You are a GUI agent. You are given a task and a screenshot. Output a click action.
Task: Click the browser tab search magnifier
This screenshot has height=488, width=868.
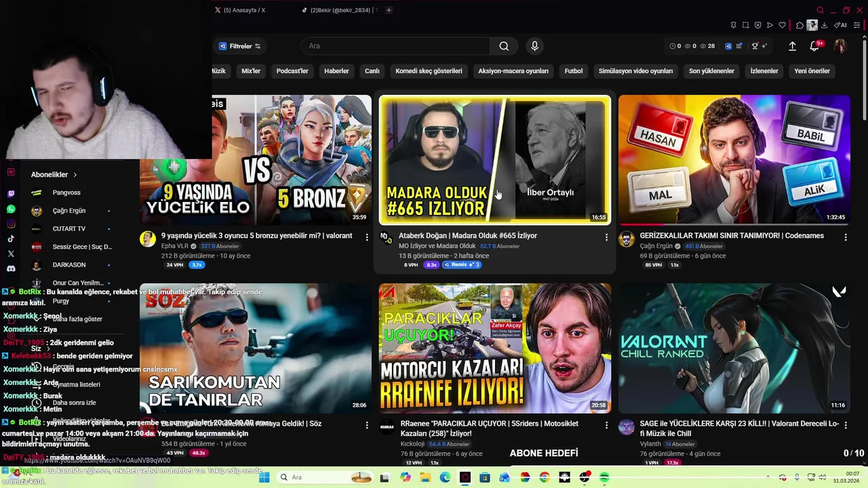(820, 10)
